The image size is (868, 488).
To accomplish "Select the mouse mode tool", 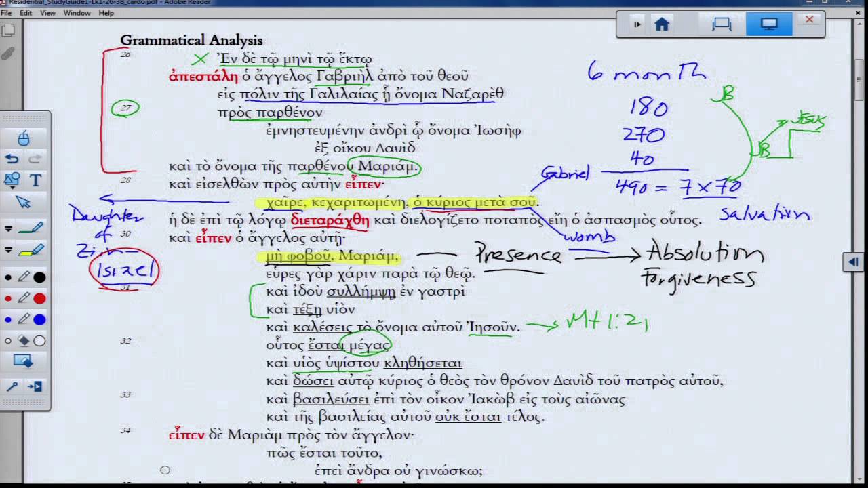I will pyautogui.click(x=24, y=138).
